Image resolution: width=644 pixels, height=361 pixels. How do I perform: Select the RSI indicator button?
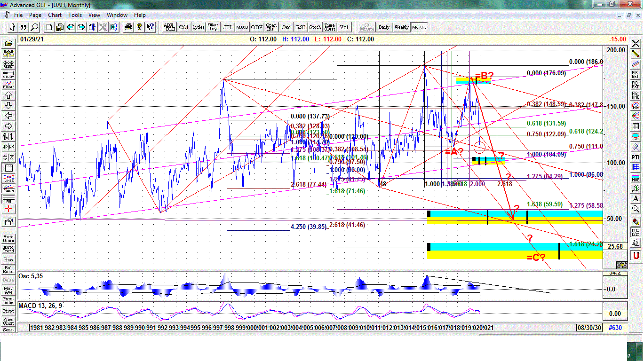tap(300, 27)
